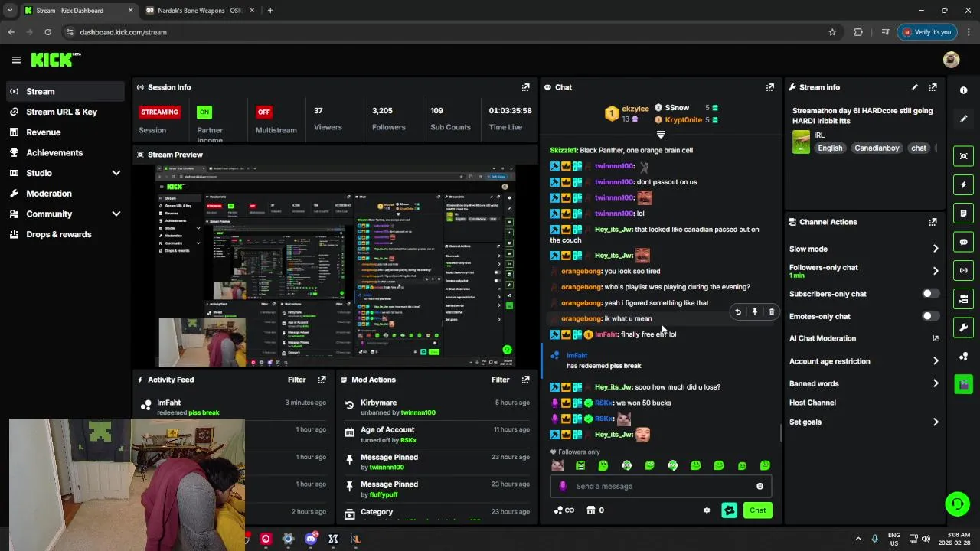Viewport: 980px width, 551px height.
Task: Collapse the chat leaderboard arrow
Action: click(661, 135)
